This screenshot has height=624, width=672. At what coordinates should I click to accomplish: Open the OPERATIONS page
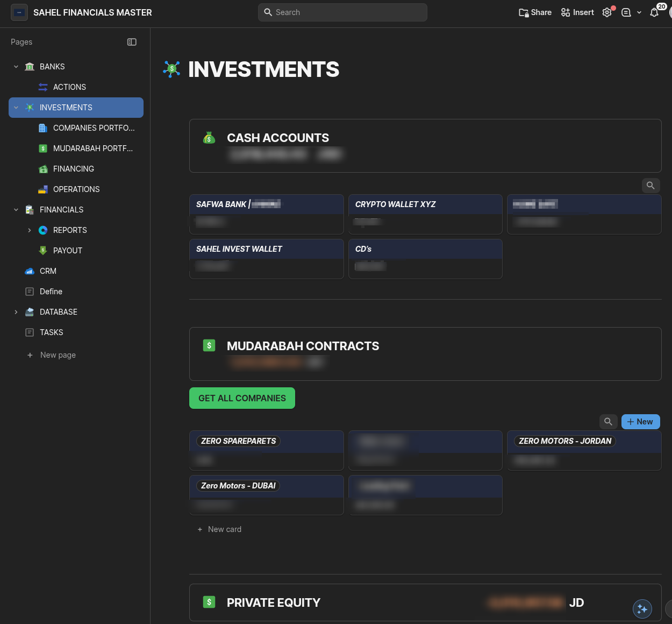(x=76, y=189)
